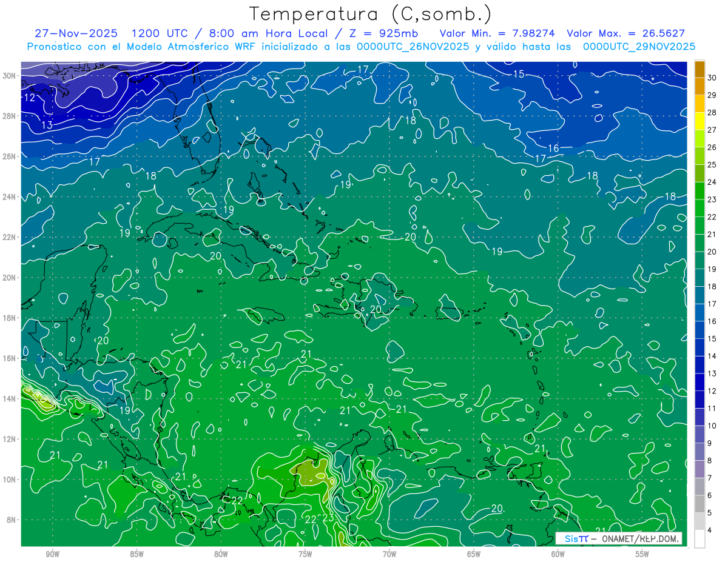
Task: Click the green legend swatch between 22 and 23
Action: coord(699,208)
